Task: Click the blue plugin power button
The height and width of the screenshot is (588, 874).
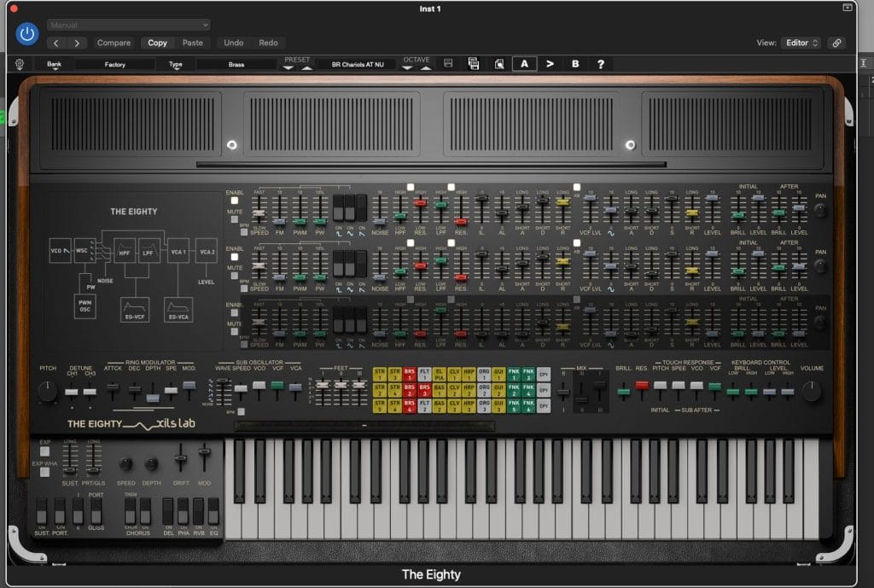Action: click(x=27, y=34)
